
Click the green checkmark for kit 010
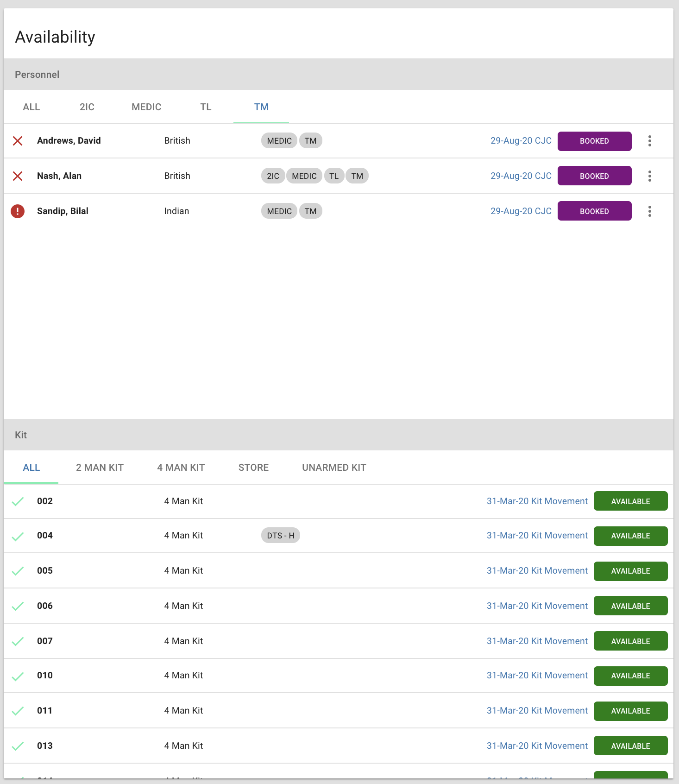[x=18, y=676]
